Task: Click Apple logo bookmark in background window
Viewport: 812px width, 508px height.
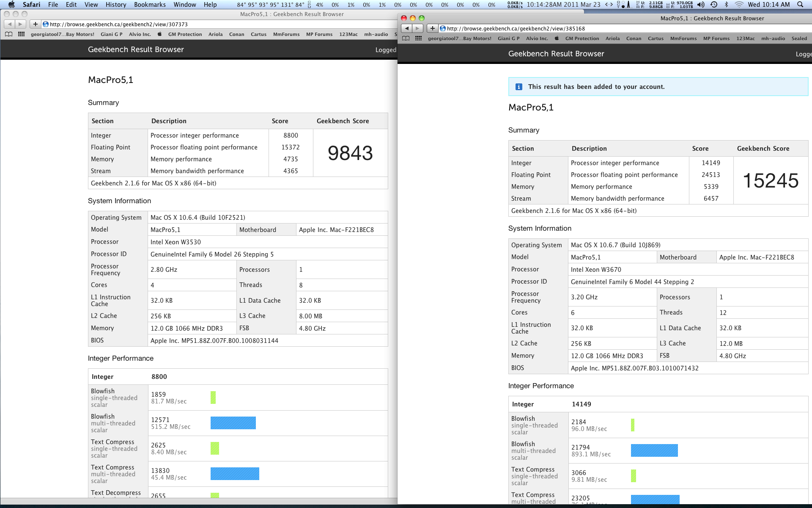Action: click(x=159, y=34)
